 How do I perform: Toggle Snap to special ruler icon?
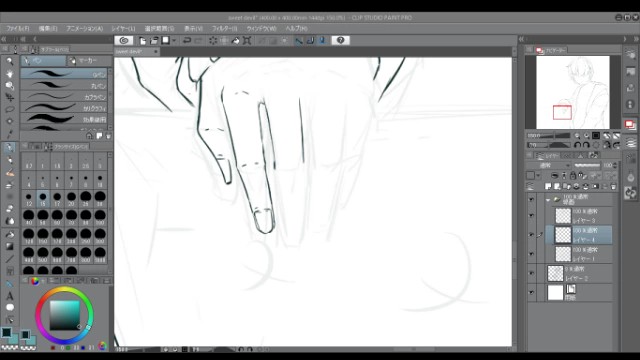click(x=310, y=40)
